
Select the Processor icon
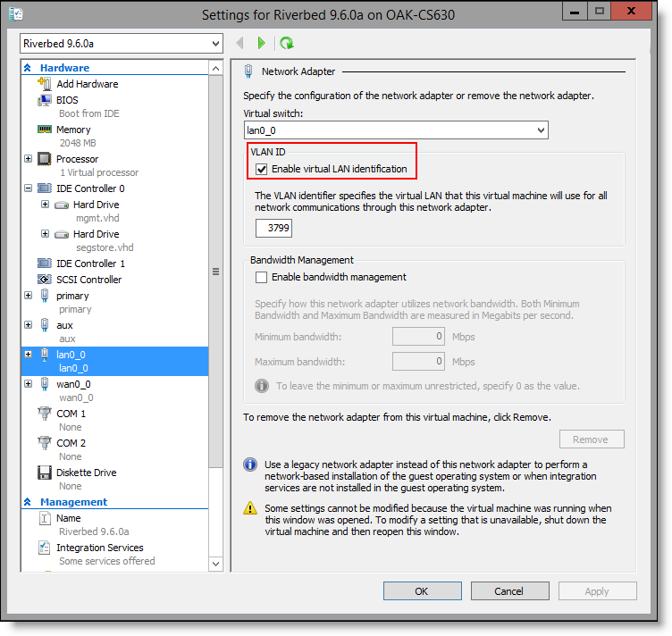coord(44,159)
